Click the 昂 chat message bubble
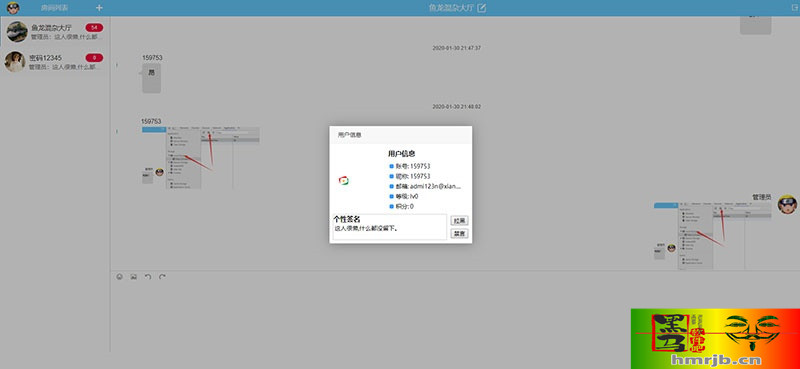The height and width of the screenshot is (369, 800). [152, 78]
